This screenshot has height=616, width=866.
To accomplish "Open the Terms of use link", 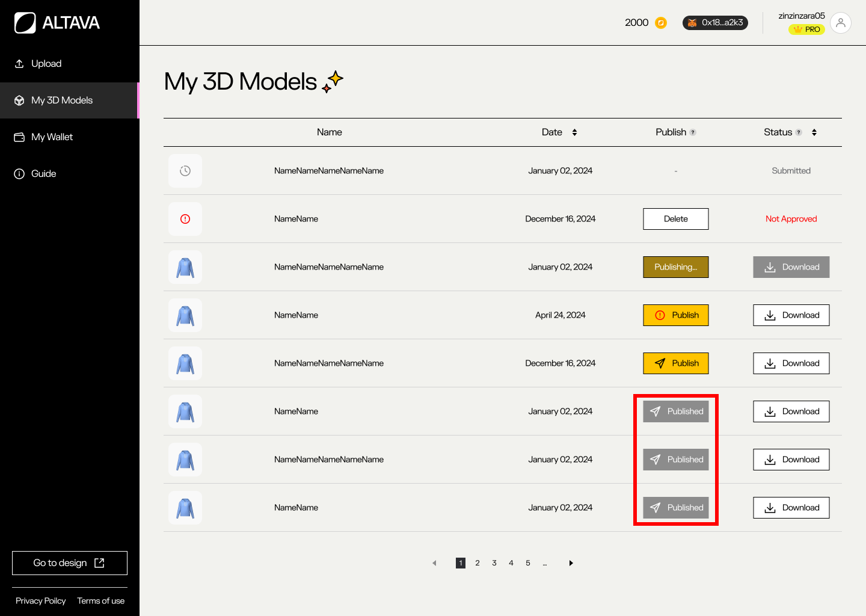I will tap(101, 601).
